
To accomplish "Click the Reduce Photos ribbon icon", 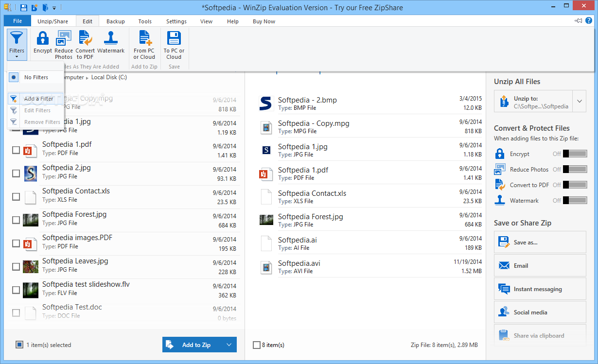I will pyautogui.click(x=64, y=38).
